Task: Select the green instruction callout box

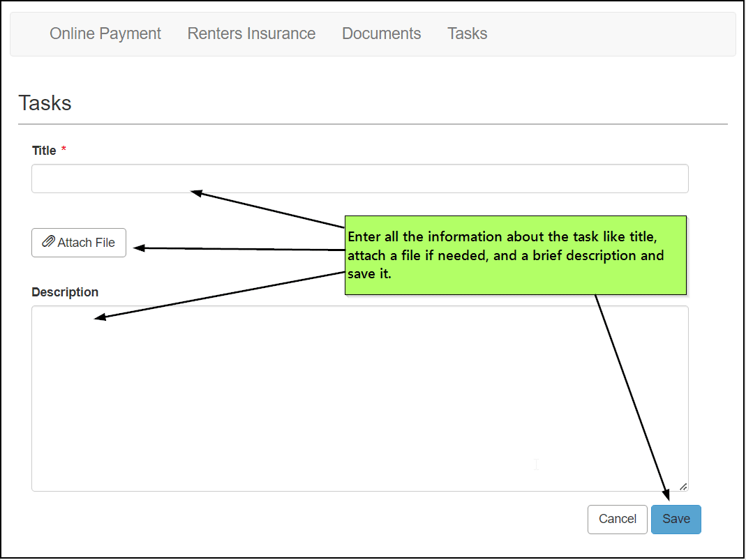Action: pyautogui.click(x=515, y=255)
